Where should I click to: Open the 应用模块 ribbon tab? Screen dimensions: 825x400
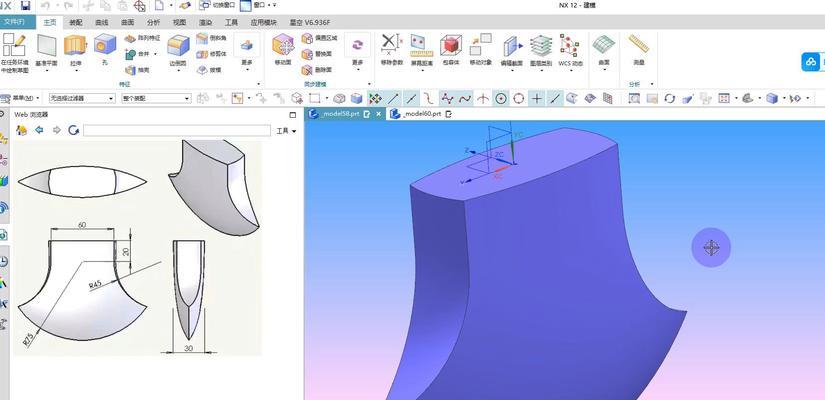coord(264,23)
